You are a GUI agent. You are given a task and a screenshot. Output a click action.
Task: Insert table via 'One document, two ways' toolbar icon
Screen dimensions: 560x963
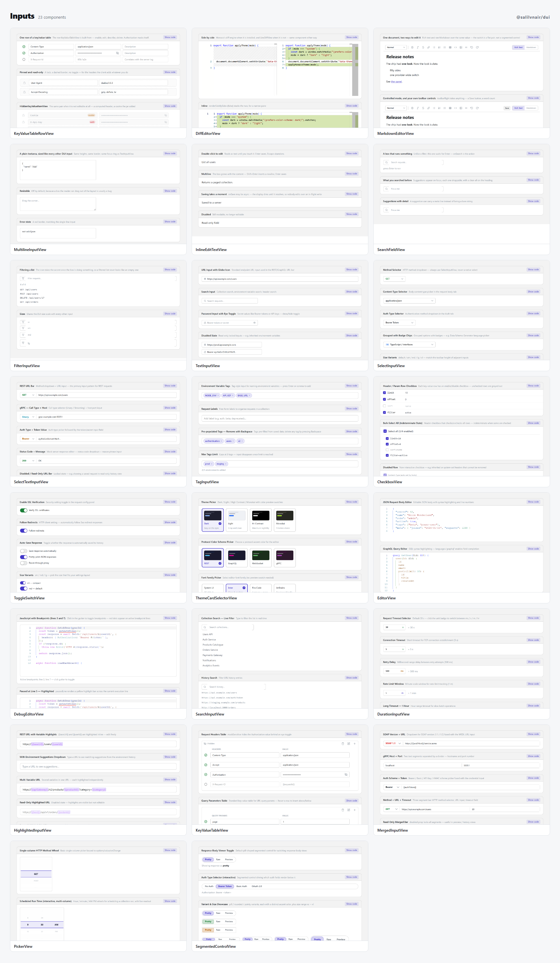[x=450, y=47]
